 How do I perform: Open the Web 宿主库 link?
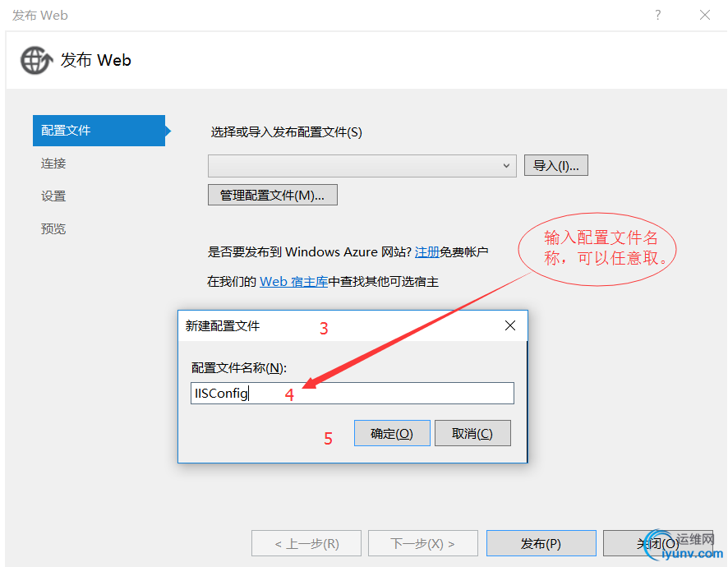[293, 281]
